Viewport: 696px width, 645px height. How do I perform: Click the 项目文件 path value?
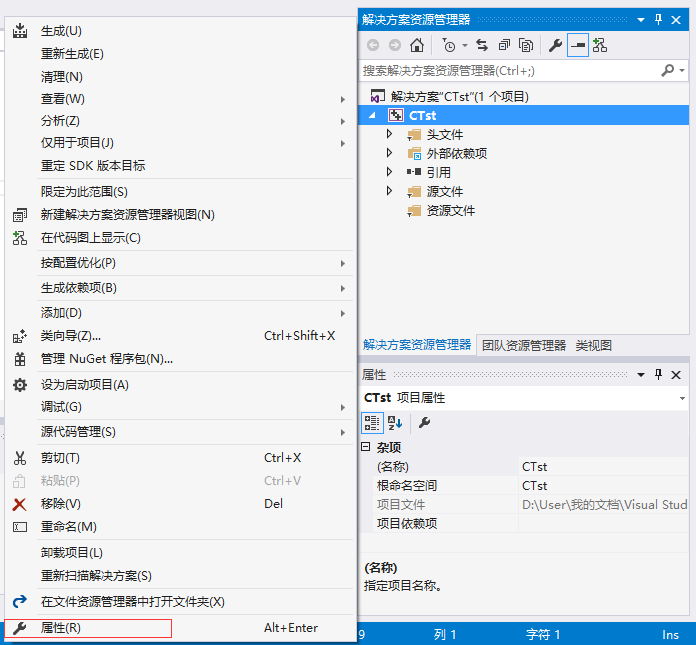[604, 505]
